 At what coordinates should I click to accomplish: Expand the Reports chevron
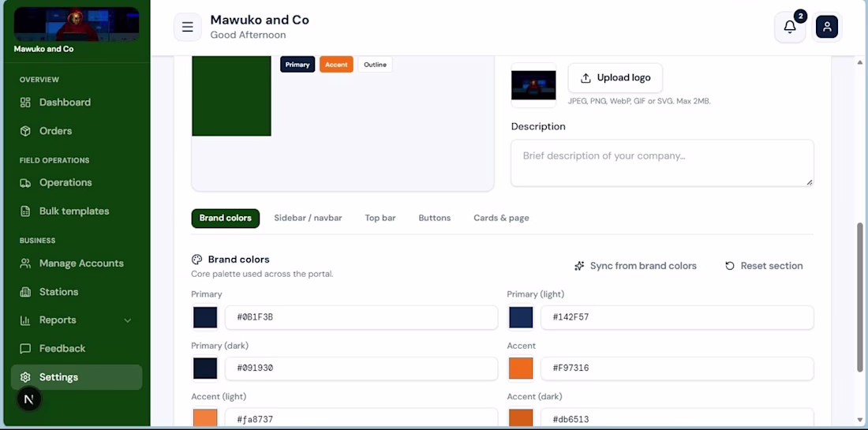127,320
